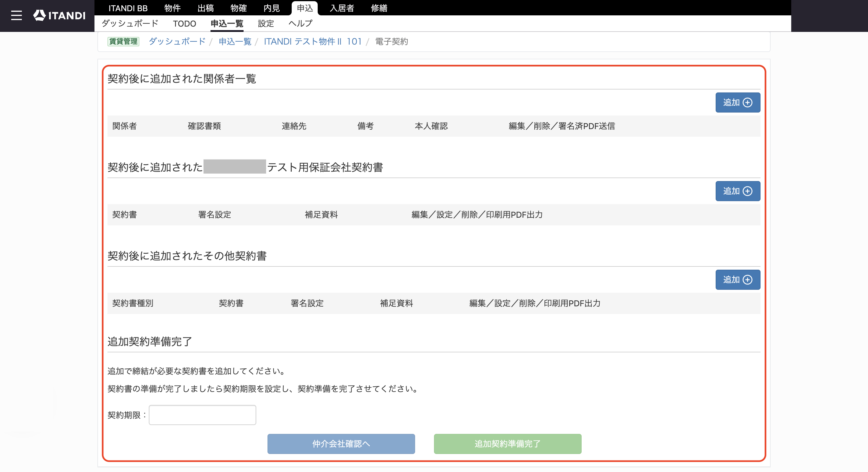Open the ITANDI BB top menu item
The width and height of the screenshot is (868, 472).
[128, 8]
